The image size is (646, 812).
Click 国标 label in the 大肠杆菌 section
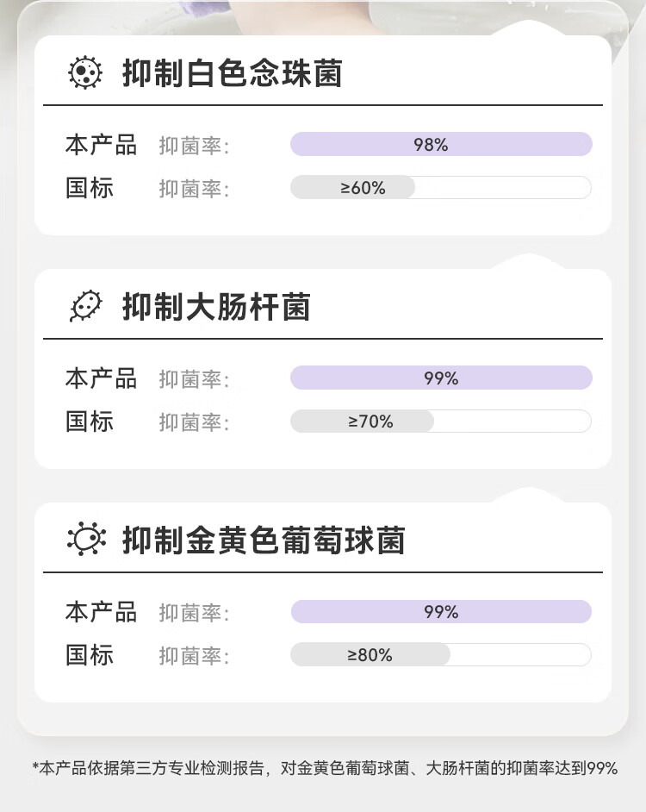coord(90,422)
